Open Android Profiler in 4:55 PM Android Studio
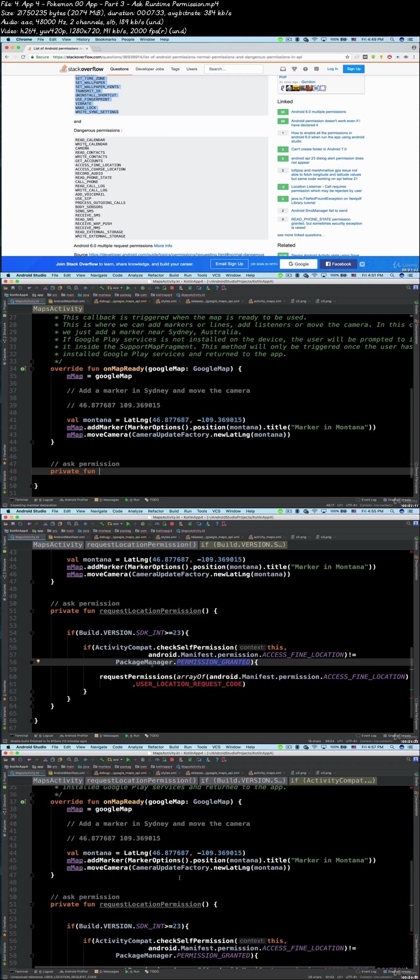420x980 pixels. [x=74, y=736]
